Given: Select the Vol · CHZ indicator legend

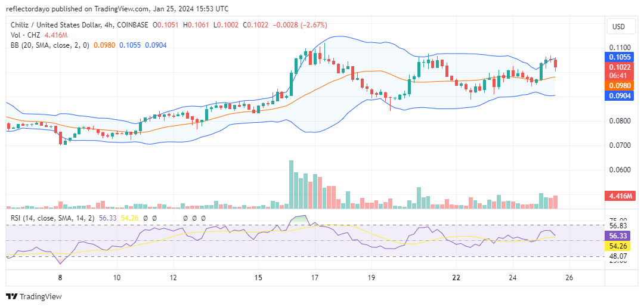Looking at the screenshot, I should click(x=26, y=35).
